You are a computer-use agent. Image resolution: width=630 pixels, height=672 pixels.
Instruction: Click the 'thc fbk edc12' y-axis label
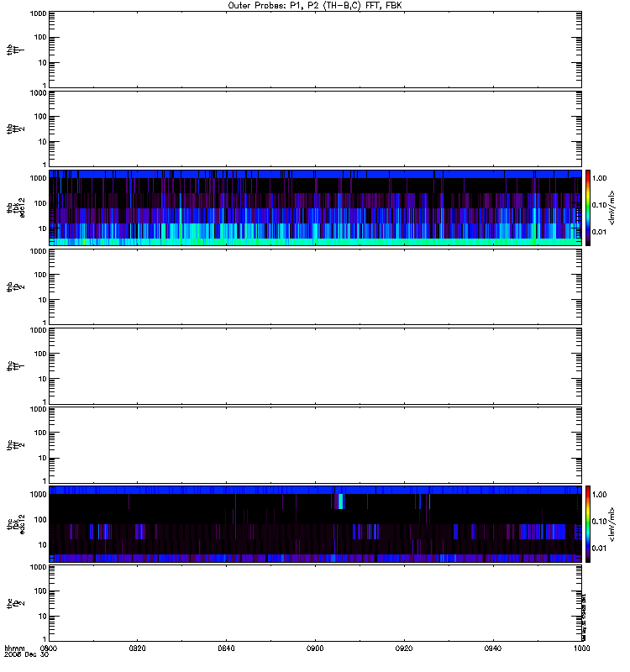pos(16,524)
